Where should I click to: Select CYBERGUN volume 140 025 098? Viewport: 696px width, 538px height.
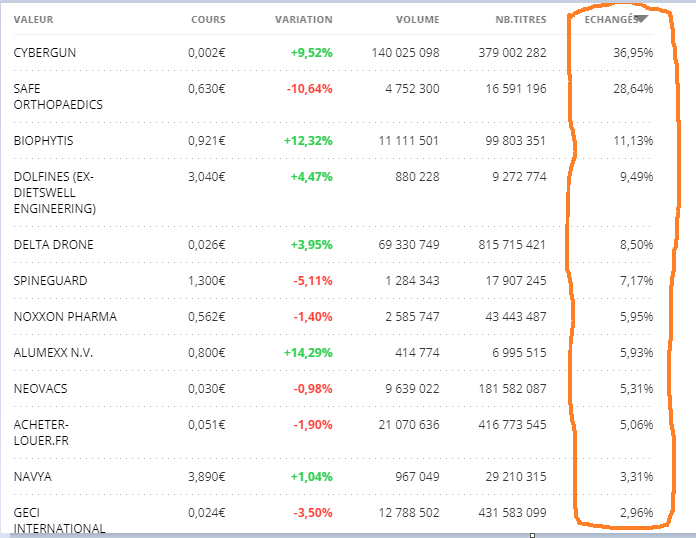point(406,53)
